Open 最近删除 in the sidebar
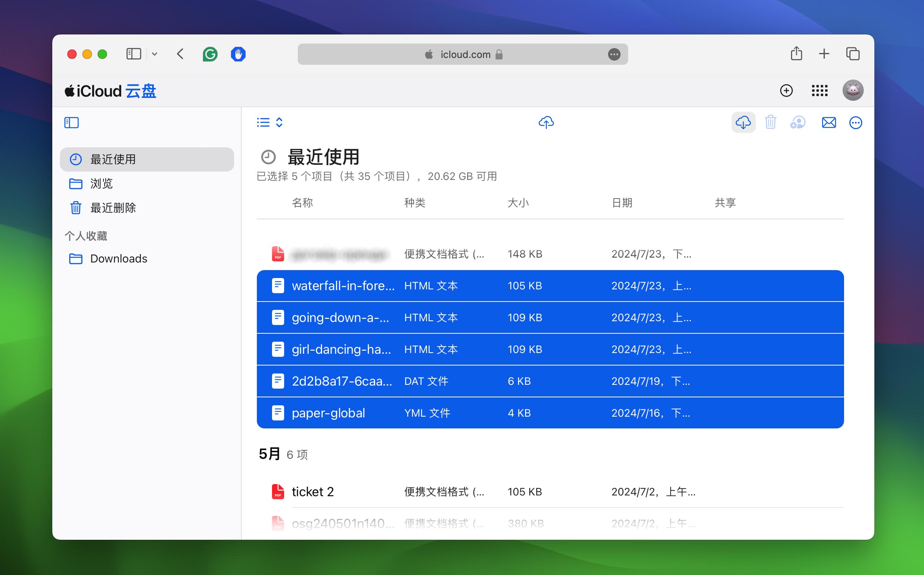The height and width of the screenshot is (575, 924). coord(147,208)
